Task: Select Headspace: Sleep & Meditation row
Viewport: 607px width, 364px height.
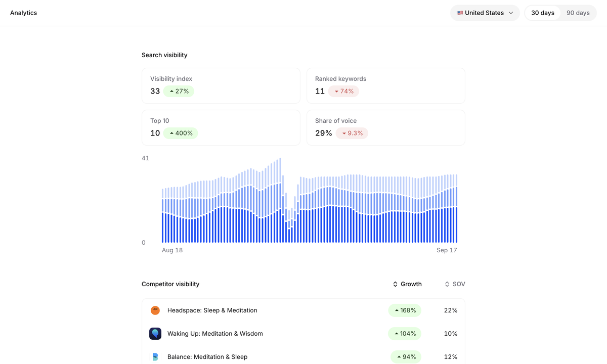Action: tap(303, 310)
